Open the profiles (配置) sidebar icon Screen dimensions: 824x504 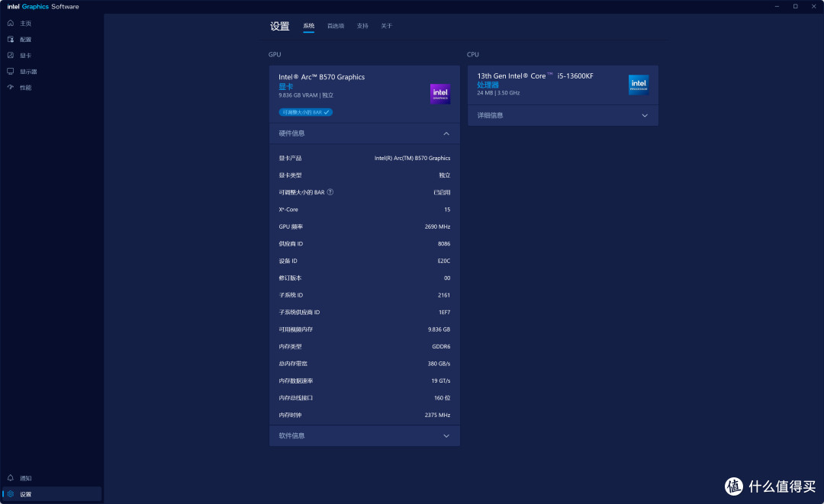click(x=11, y=40)
